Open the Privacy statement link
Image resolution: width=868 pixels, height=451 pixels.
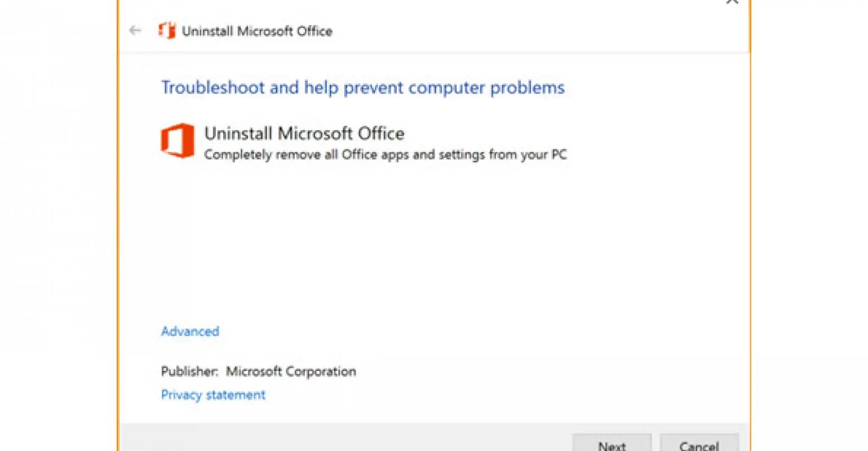click(x=213, y=395)
